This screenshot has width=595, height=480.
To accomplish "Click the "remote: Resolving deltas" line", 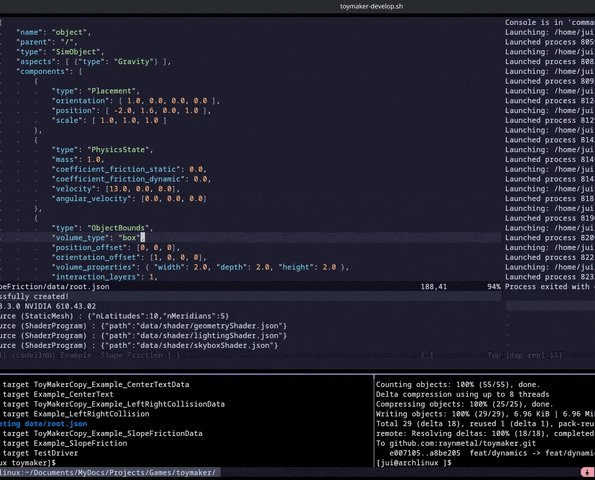I will point(485,433).
